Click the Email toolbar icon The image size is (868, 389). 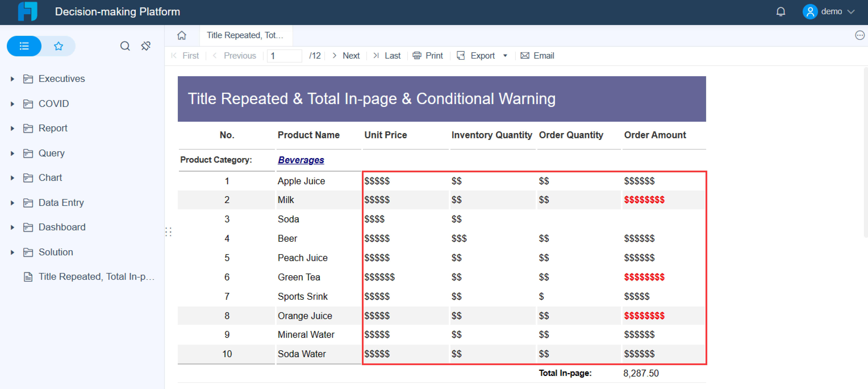tap(525, 56)
